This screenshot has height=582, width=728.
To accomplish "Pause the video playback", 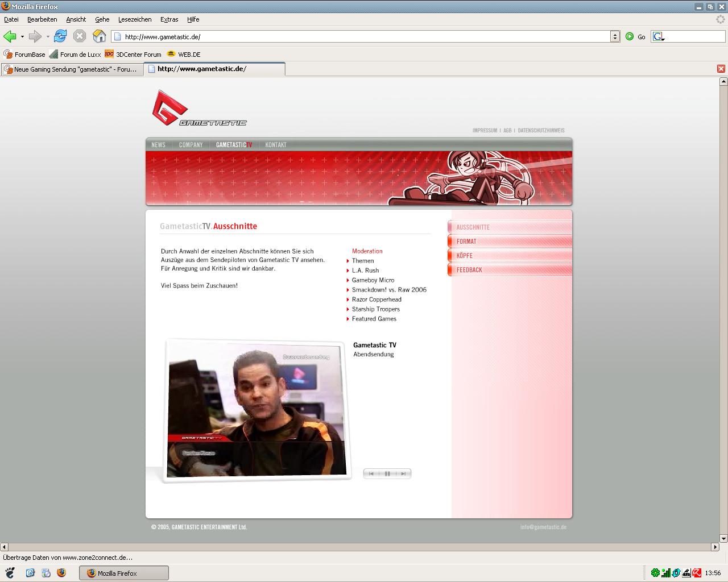I will tap(387, 473).
